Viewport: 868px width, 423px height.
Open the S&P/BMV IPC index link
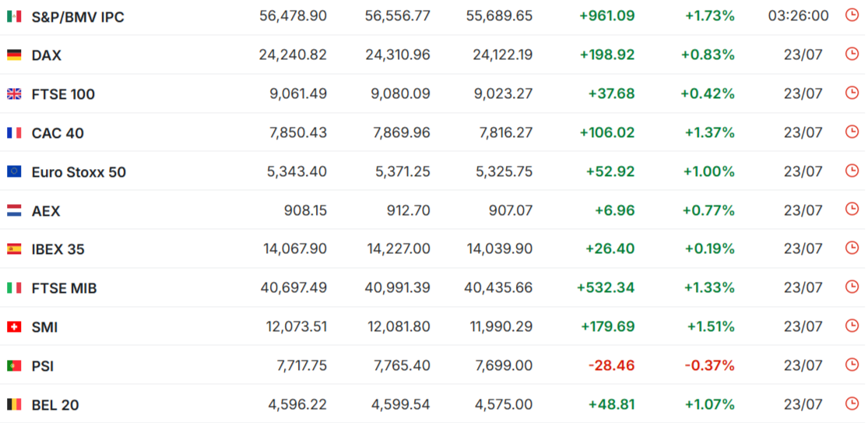click(x=78, y=17)
